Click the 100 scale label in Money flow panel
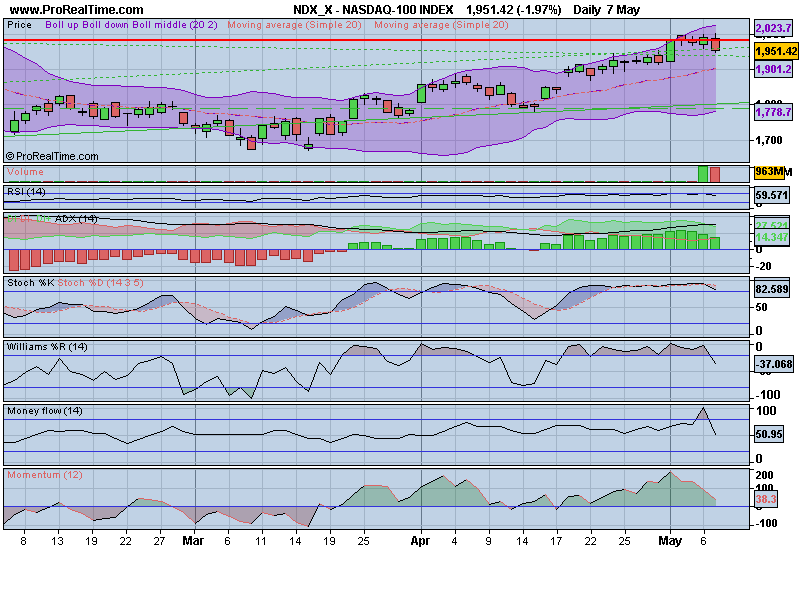The width and height of the screenshot is (800, 600). (766, 411)
